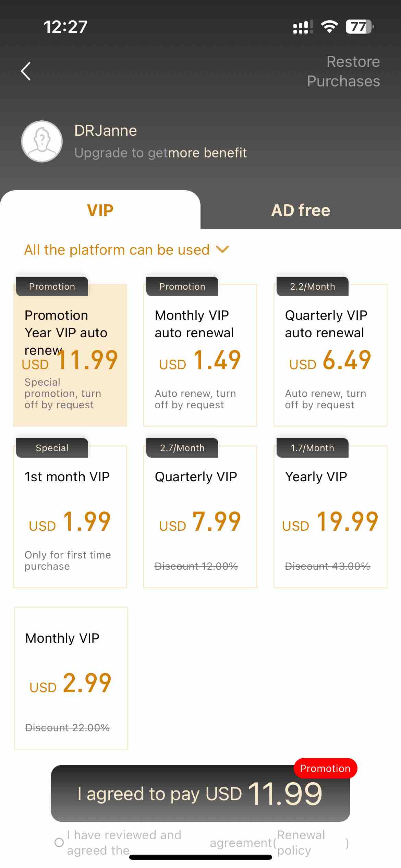Screen dimensions: 401x868
Task: Tap the battery indicator icon
Action: pyautogui.click(x=360, y=27)
